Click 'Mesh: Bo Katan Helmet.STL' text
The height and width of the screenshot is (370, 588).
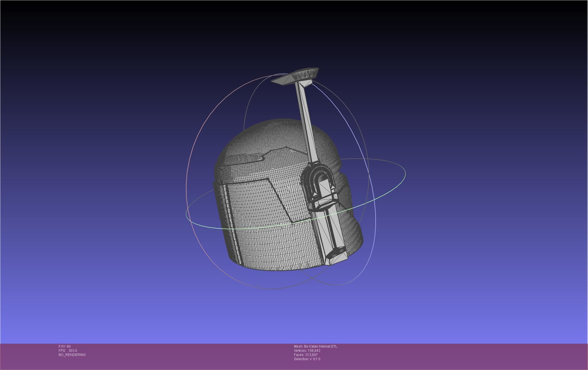coord(316,346)
